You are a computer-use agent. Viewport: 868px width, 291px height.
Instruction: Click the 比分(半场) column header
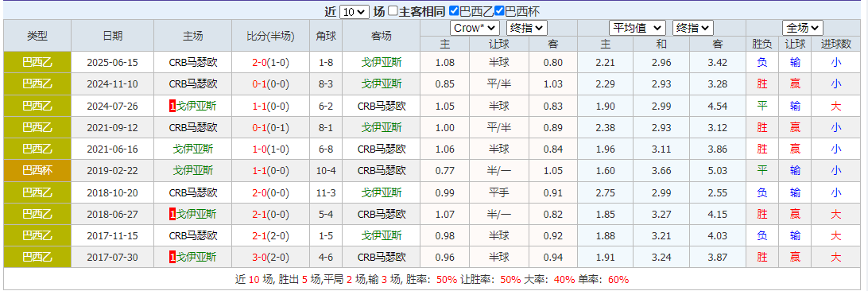pos(270,36)
